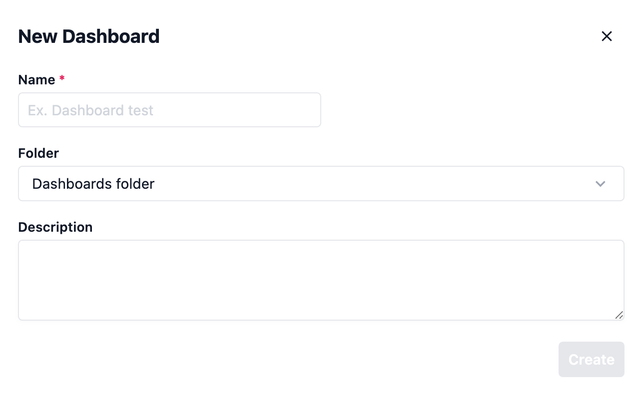Click the 'Ex. Dashboard test' placeholder text
This screenshot has height=401, width=644.
[x=91, y=110]
